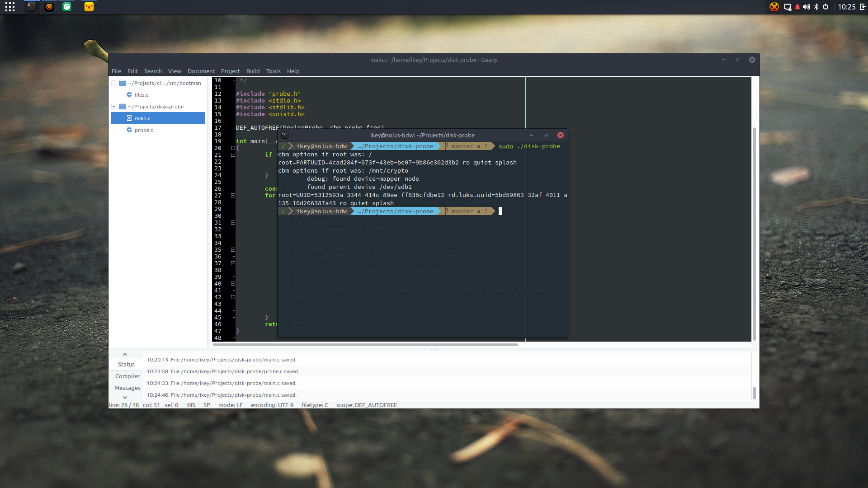Open the Tools menu
Screen dimensions: 868x488
pos(274,71)
